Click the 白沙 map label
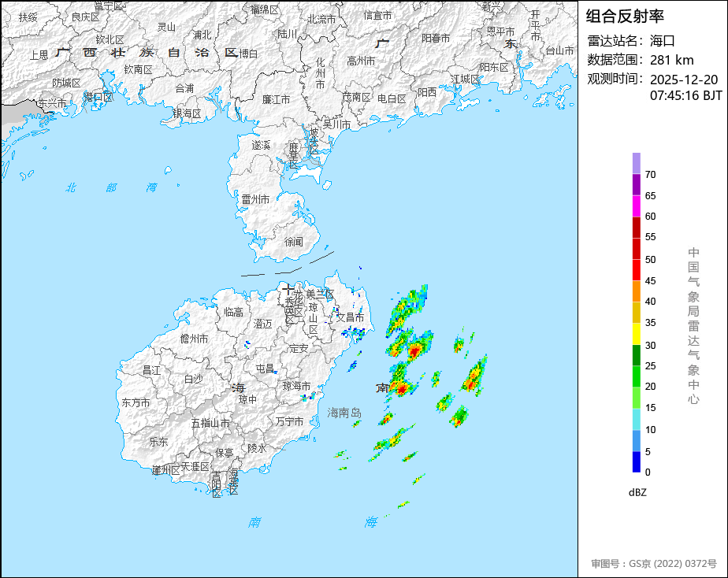This screenshot has height=578, width=728. coord(194,379)
